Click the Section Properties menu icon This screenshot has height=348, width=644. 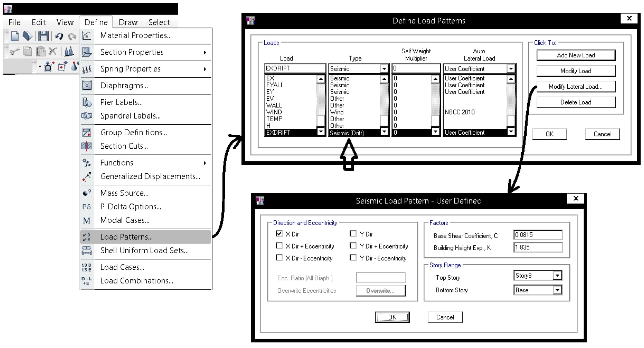click(87, 52)
